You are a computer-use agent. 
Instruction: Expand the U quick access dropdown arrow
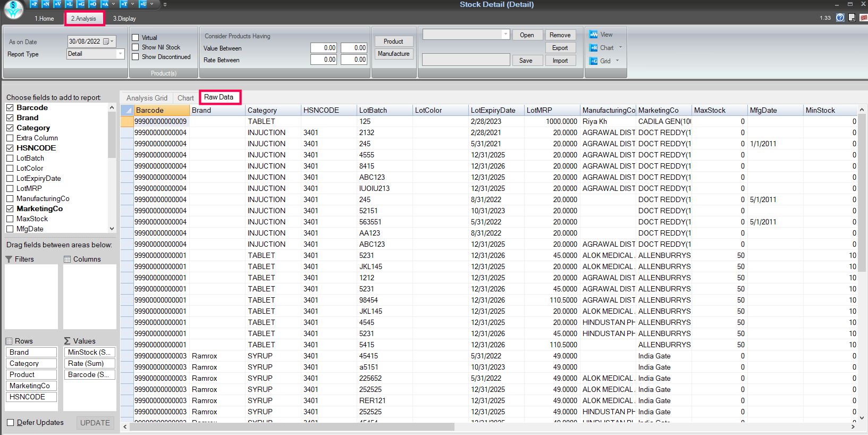(x=151, y=4)
